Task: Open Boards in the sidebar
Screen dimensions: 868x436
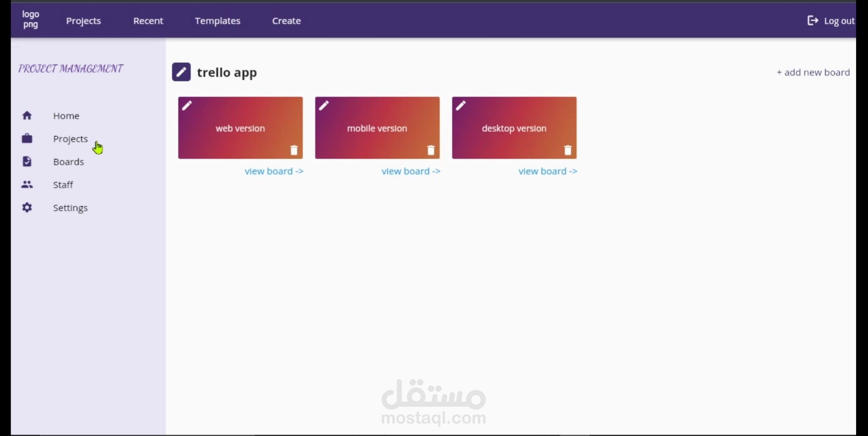Action: tap(69, 162)
